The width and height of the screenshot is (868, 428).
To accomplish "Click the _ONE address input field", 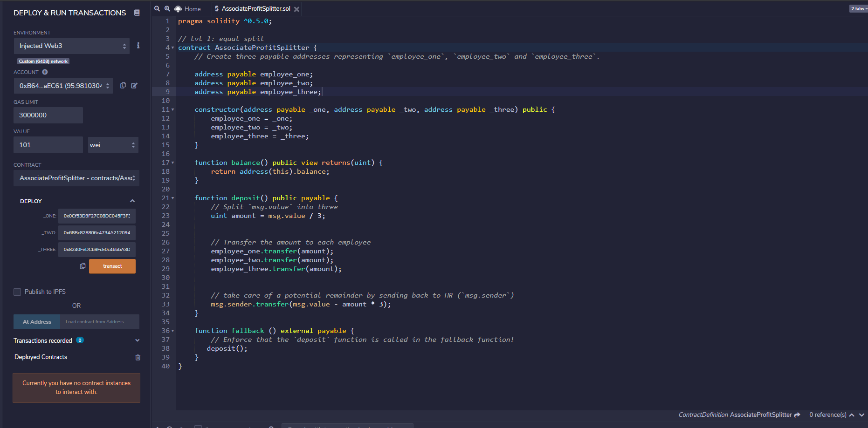I will point(97,216).
